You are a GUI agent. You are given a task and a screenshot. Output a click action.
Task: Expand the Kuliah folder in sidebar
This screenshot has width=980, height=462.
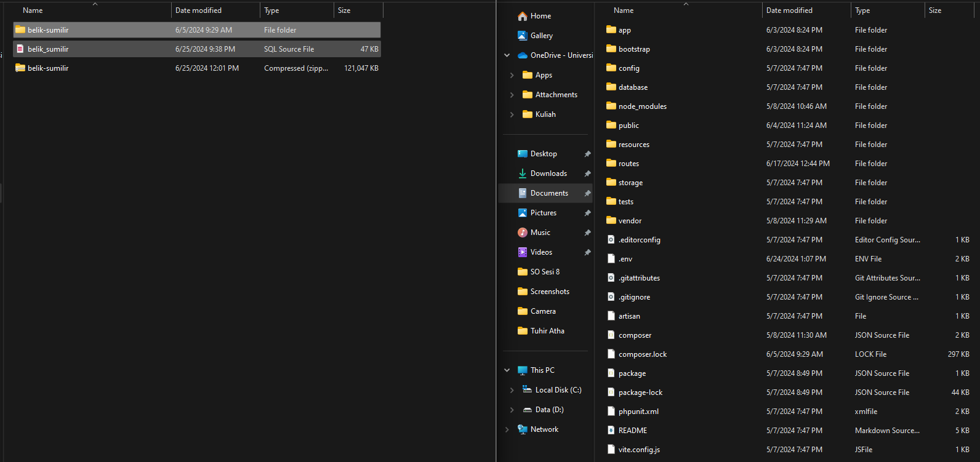[x=512, y=114]
